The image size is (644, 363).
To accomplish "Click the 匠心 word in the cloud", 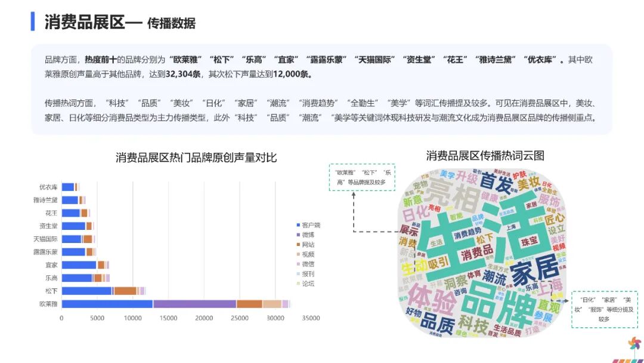I will (x=554, y=220).
